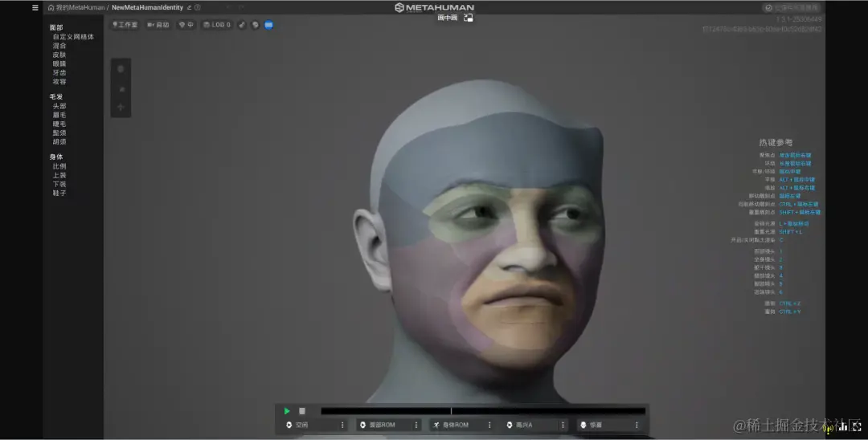Click the save status indicator at top right

(x=792, y=8)
